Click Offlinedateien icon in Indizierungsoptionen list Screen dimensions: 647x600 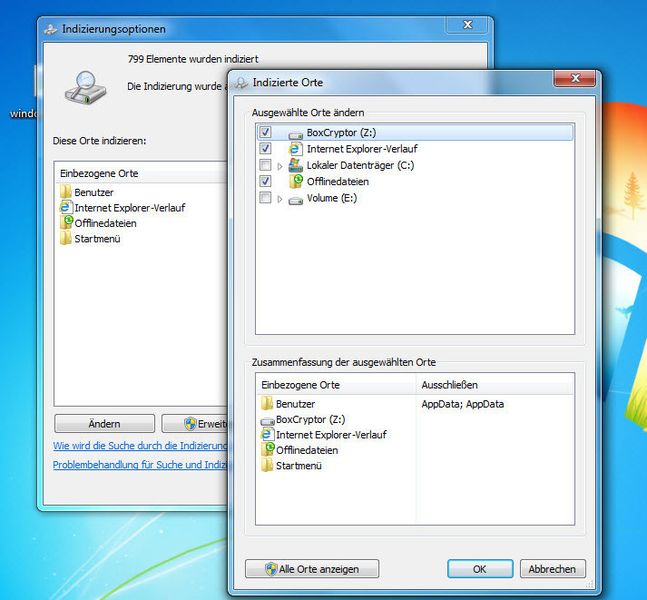pyautogui.click(x=66, y=222)
